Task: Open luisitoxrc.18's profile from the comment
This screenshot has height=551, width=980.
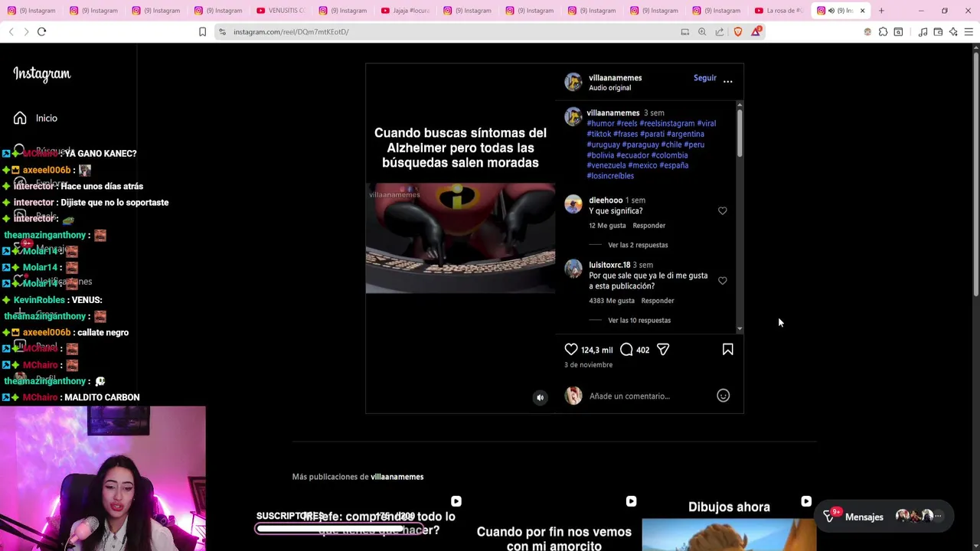Action: [x=609, y=265]
